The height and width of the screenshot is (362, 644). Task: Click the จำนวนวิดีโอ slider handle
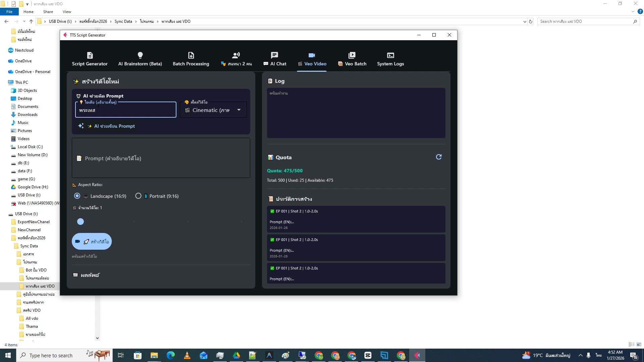(x=80, y=221)
